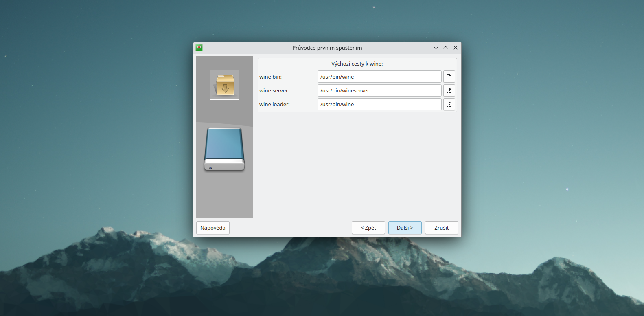Browse for the wine loader file
The width and height of the screenshot is (644, 316).
coord(449,104)
